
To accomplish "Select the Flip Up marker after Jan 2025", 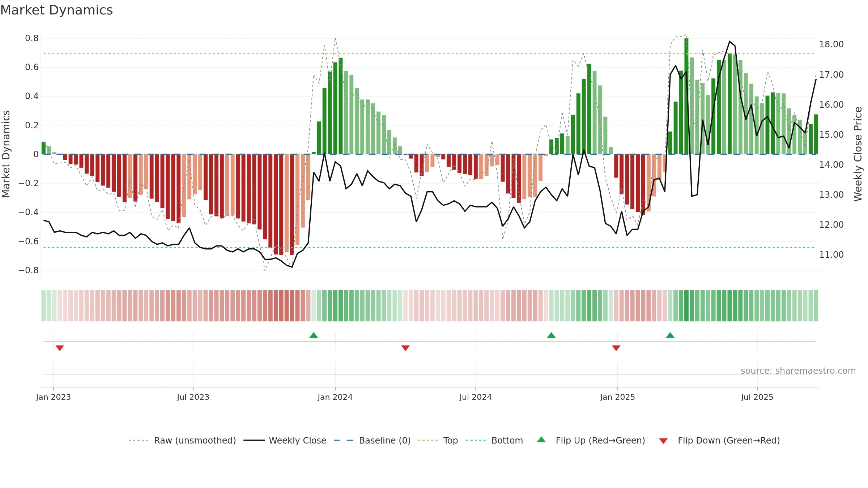I will (670, 335).
